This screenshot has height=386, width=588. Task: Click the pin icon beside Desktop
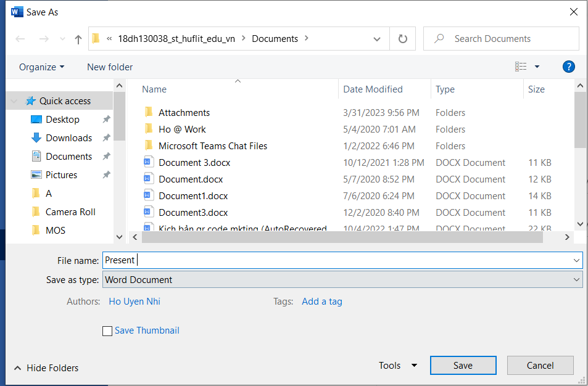[107, 119]
